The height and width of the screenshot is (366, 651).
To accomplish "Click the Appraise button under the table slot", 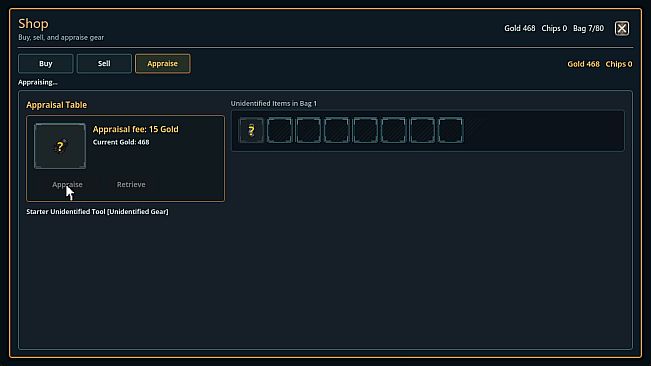I will click(x=67, y=184).
